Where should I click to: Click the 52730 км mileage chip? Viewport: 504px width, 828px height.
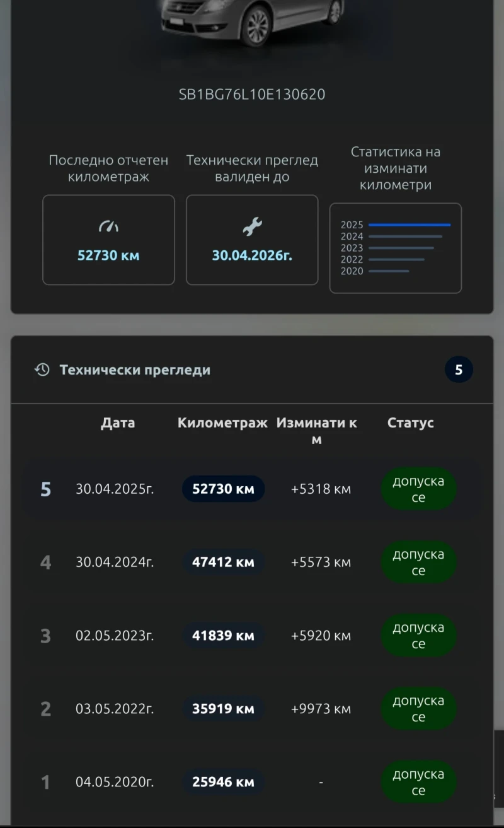(x=223, y=488)
